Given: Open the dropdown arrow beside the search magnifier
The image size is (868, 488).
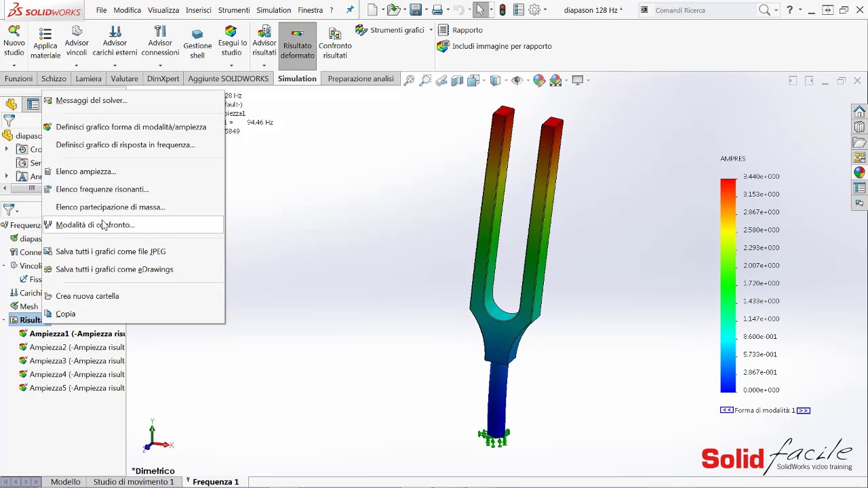Looking at the screenshot, I should tap(776, 10).
